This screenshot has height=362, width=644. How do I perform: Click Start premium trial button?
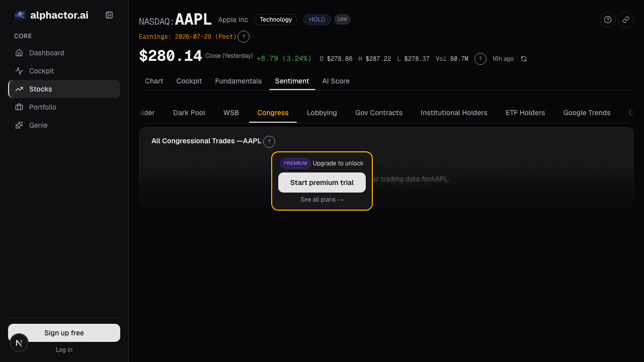322,183
